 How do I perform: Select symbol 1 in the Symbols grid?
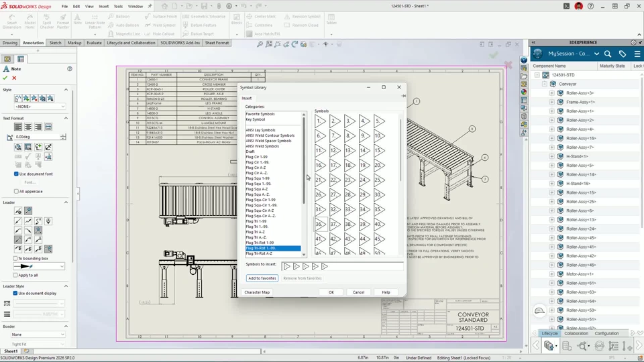coord(320,121)
